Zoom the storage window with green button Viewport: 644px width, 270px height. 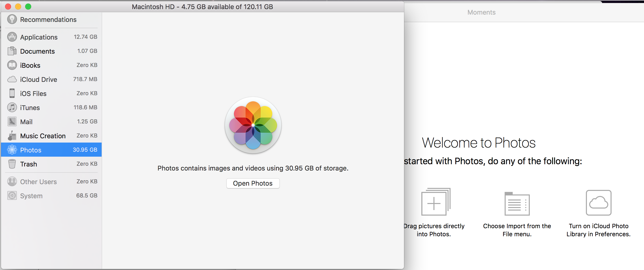pos(28,7)
